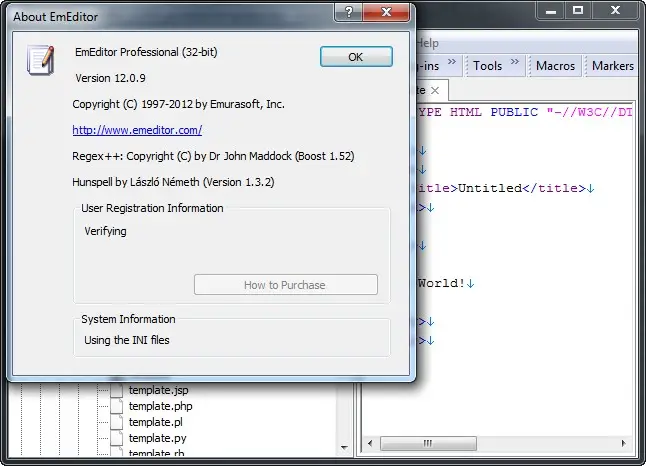
Task: Click the horizontal scrollbar left arrow
Action: point(370,443)
